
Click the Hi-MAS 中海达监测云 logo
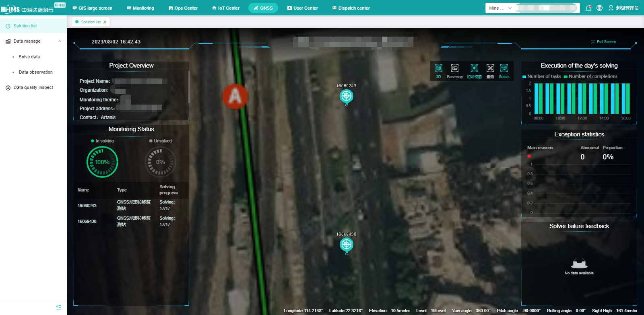(27, 9)
